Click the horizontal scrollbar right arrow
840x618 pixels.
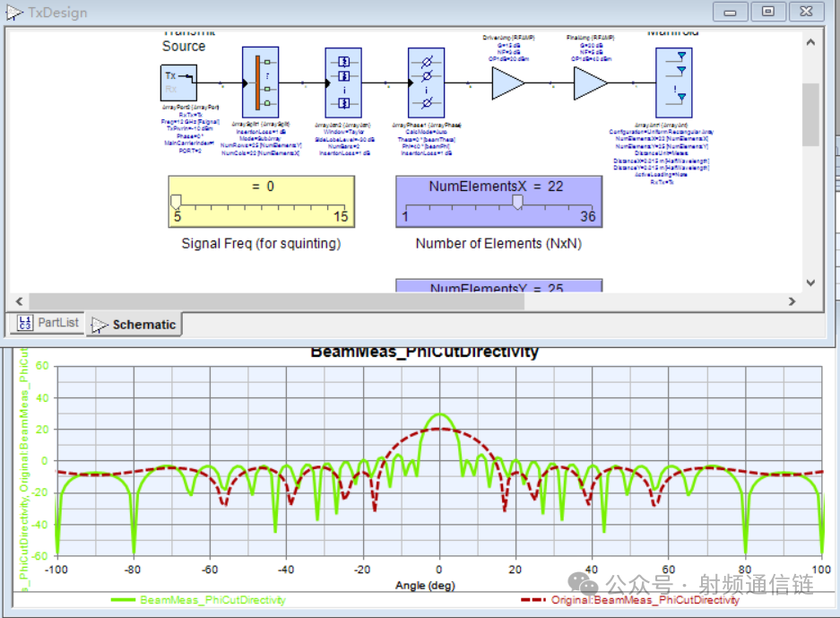pyautogui.click(x=792, y=301)
